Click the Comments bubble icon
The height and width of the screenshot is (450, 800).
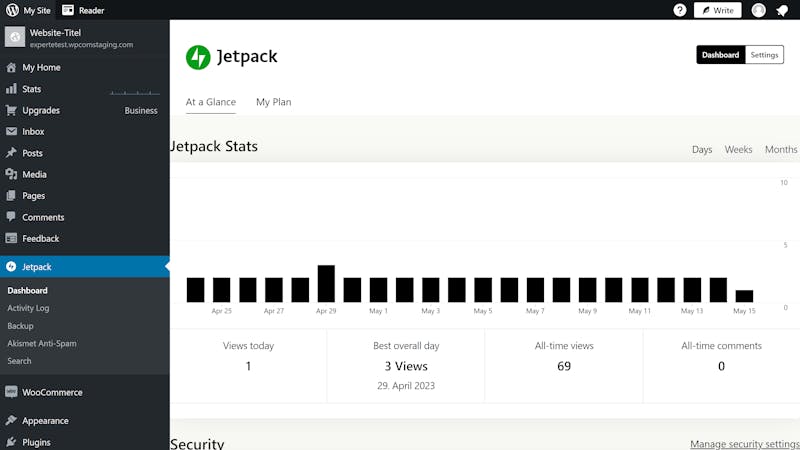click(11, 217)
